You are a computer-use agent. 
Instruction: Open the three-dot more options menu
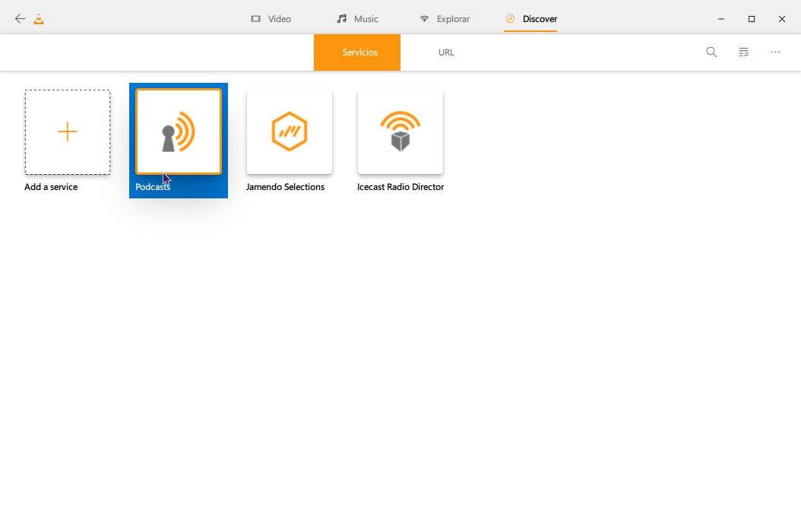tap(775, 52)
